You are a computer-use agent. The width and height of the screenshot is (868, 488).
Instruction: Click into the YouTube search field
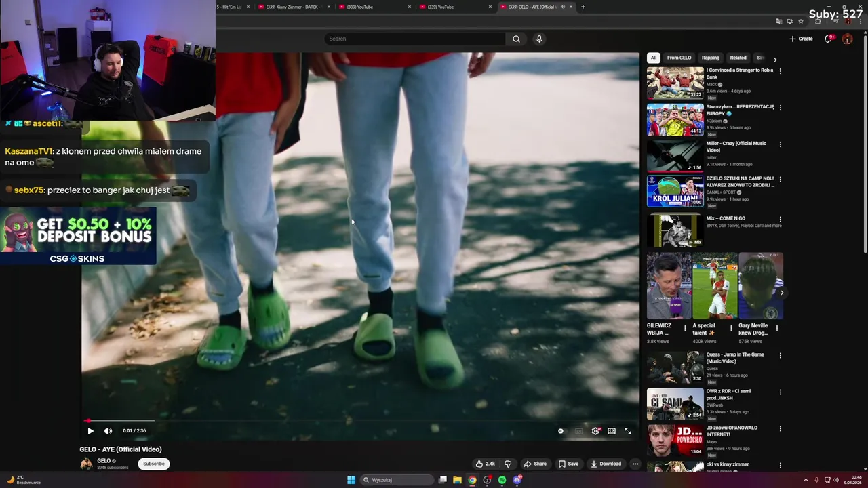click(x=415, y=39)
